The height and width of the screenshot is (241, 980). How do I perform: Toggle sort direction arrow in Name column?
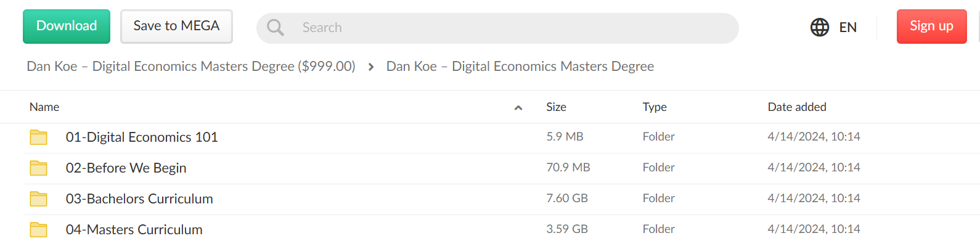pos(518,108)
